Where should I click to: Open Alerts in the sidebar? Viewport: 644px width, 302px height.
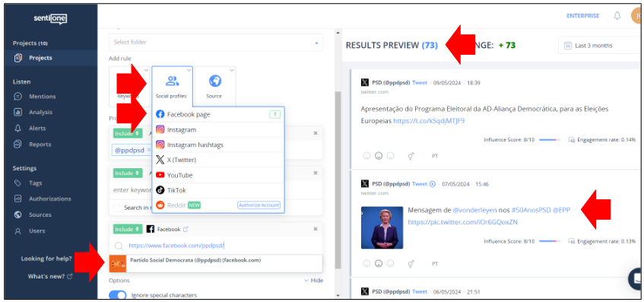(x=37, y=129)
